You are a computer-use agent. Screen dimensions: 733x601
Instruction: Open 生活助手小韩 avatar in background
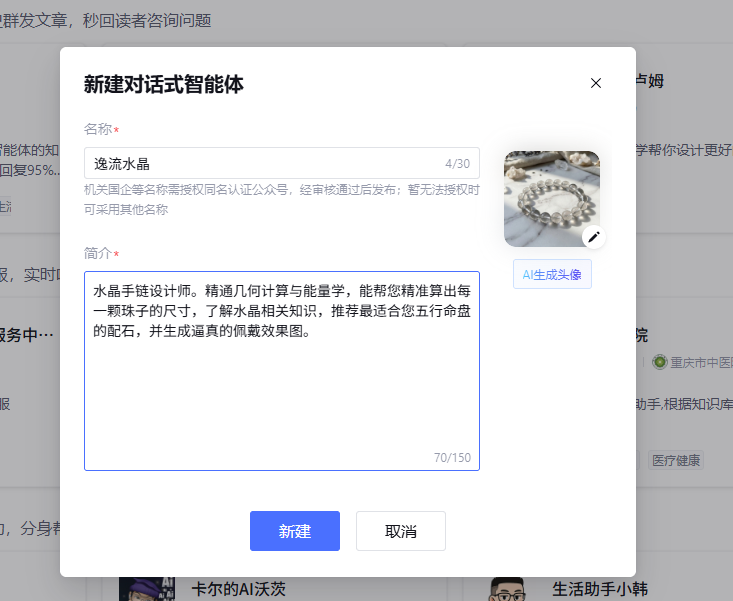pyautogui.click(x=507, y=589)
